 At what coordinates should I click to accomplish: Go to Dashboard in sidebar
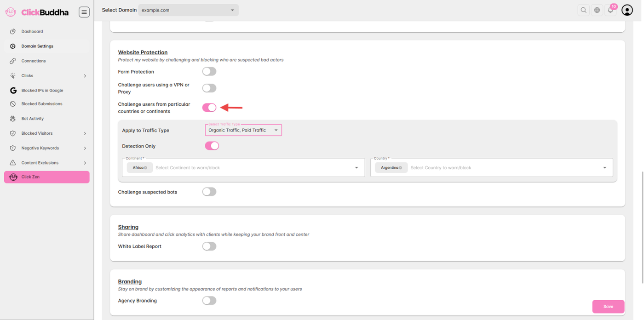[x=32, y=31]
